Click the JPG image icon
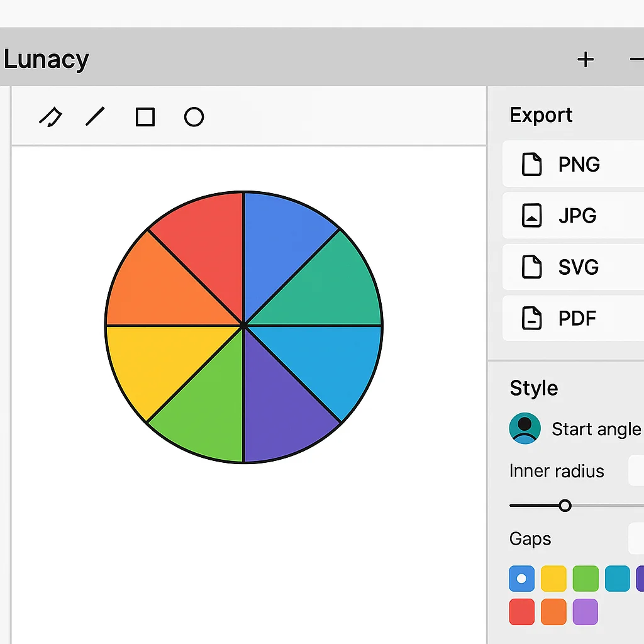Image resolution: width=644 pixels, height=644 pixels. point(531,215)
